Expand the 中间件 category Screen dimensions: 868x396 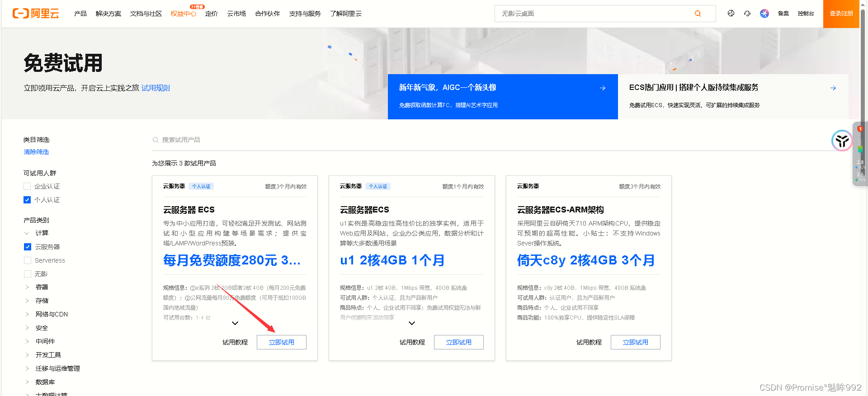[x=27, y=341]
